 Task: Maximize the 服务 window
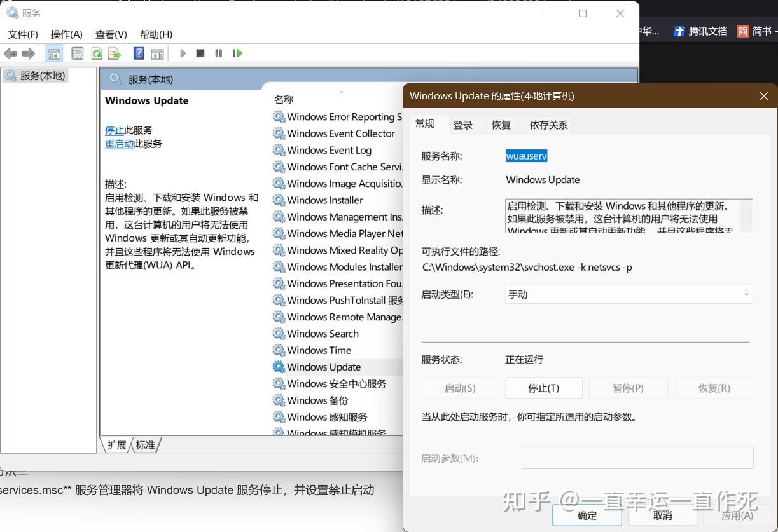click(x=583, y=13)
